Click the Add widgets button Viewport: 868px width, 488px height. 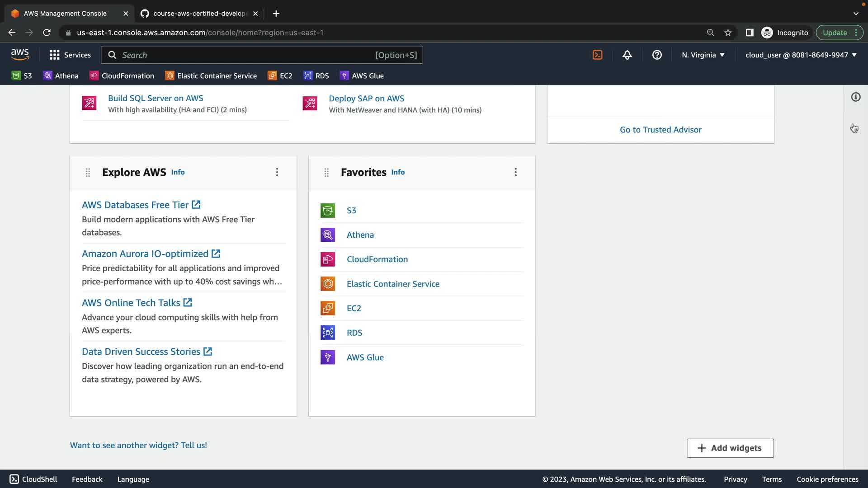pos(730,448)
